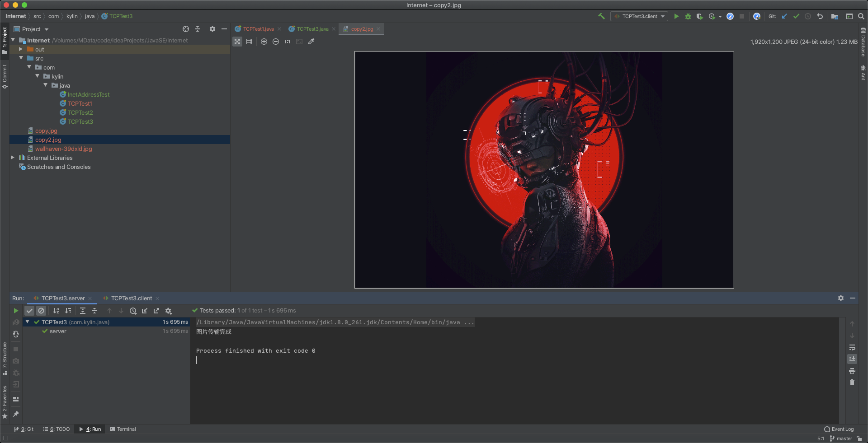Screen dimensions: 868x443
Task: Click the Git commit checkmark icon
Action: [796, 16]
